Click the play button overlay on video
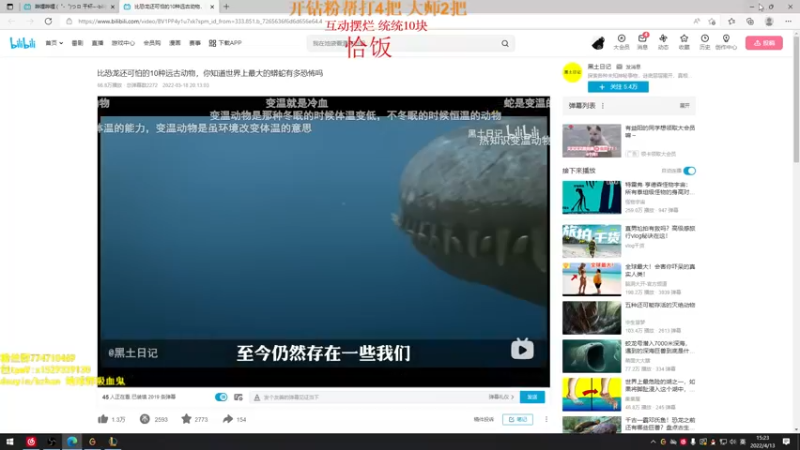 click(522, 349)
